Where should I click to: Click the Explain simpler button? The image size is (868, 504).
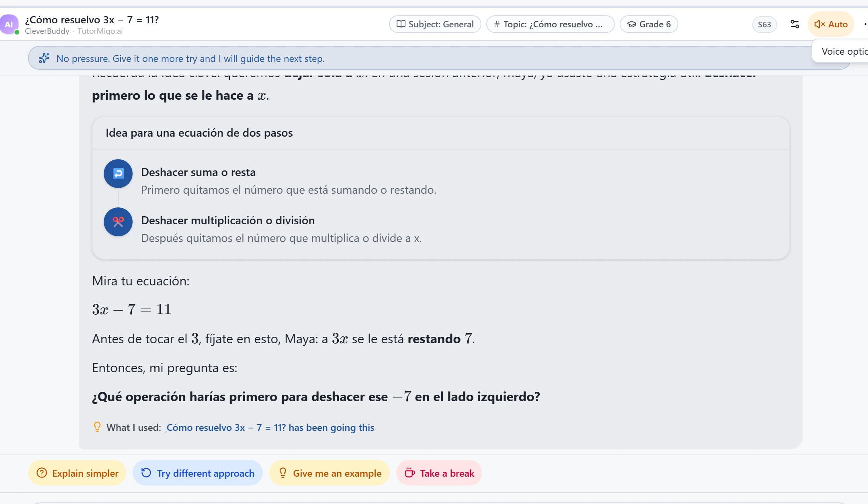77,473
